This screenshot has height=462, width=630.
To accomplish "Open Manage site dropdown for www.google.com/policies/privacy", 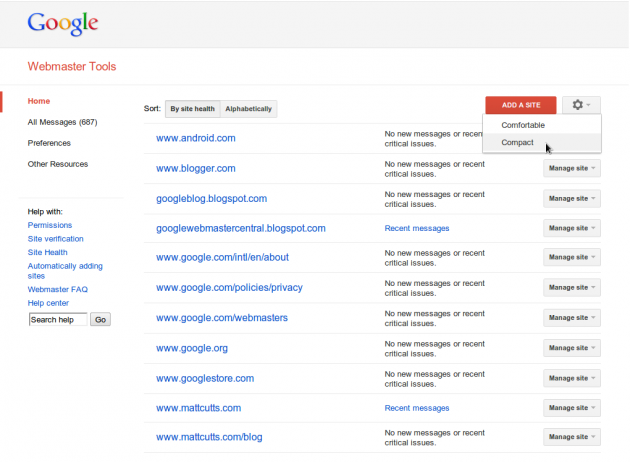I will pos(572,288).
